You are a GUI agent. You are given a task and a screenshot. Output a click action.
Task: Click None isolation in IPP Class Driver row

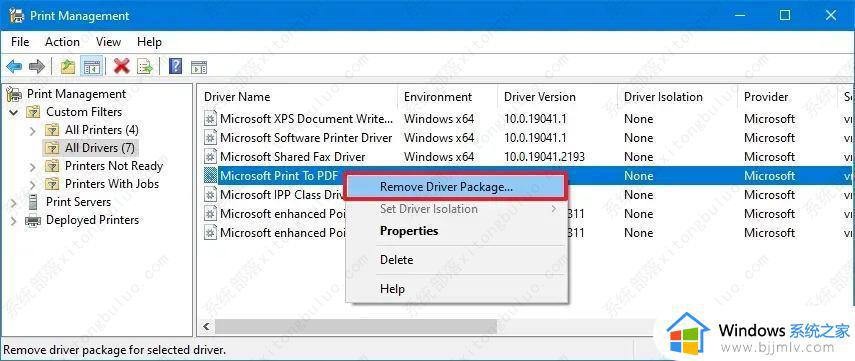point(639,195)
